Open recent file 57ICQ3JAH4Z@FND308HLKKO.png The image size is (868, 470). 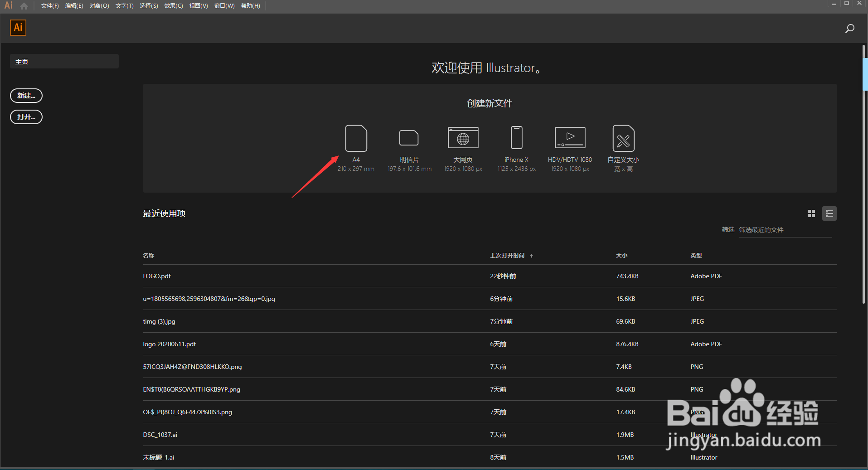point(192,367)
